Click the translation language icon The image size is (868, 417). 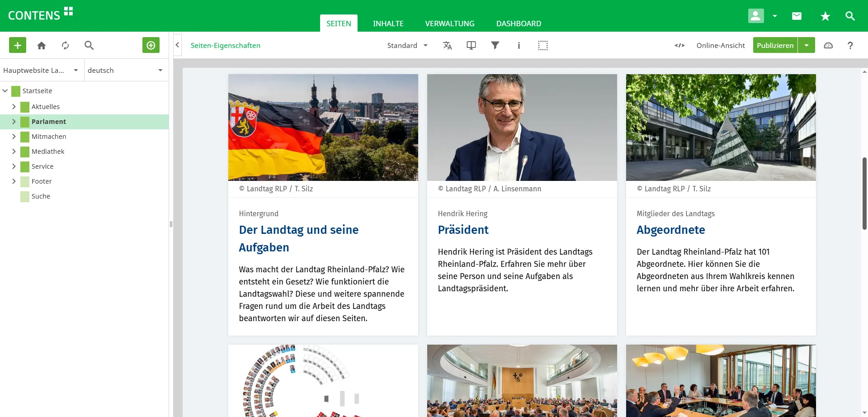tap(447, 45)
